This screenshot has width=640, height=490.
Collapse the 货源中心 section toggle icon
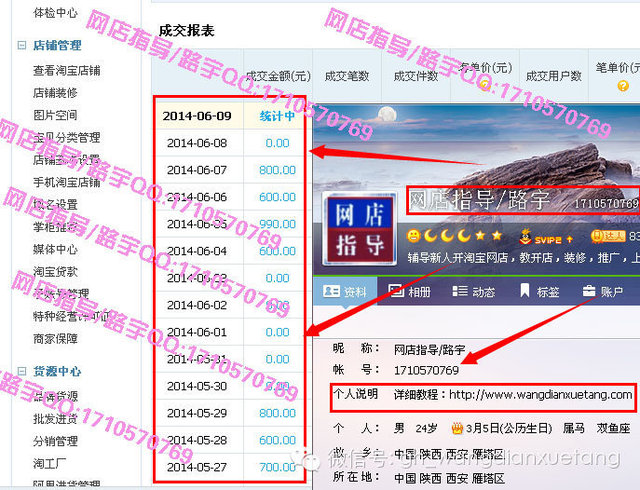(x=22, y=371)
